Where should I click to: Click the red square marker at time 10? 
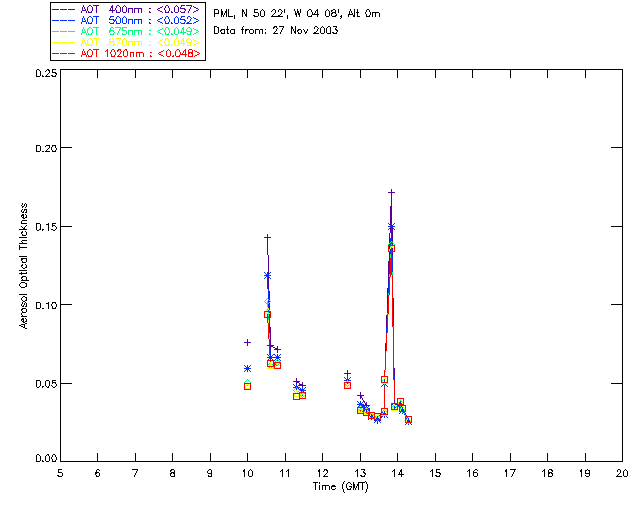[247, 386]
